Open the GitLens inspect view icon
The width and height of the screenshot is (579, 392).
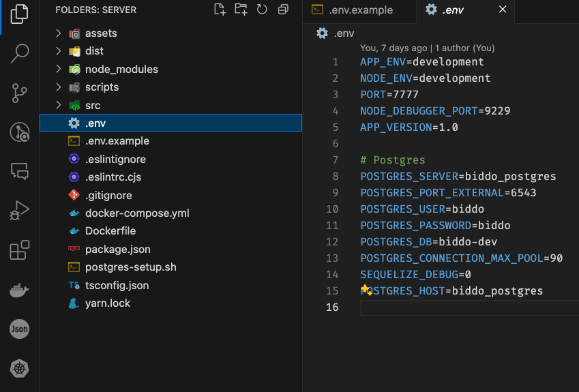coord(19,132)
